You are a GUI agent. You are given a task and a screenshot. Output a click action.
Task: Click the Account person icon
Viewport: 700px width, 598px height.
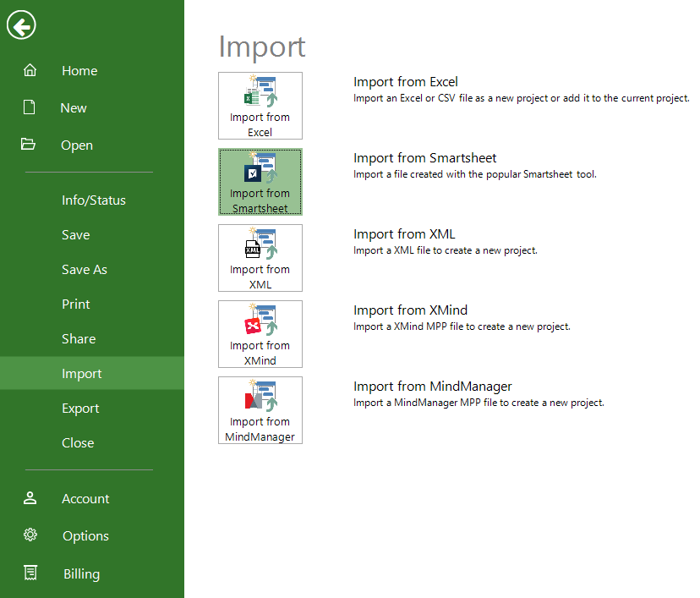click(x=30, y=498)
